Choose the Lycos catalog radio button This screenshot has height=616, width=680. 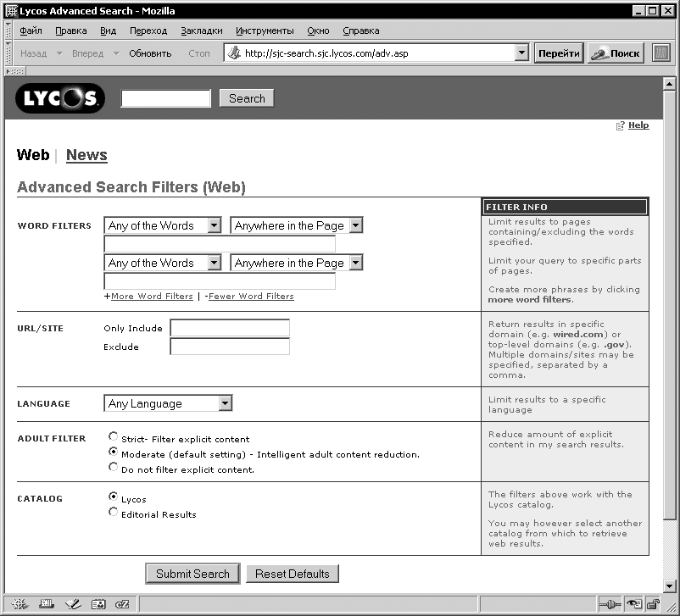(113, 496)
